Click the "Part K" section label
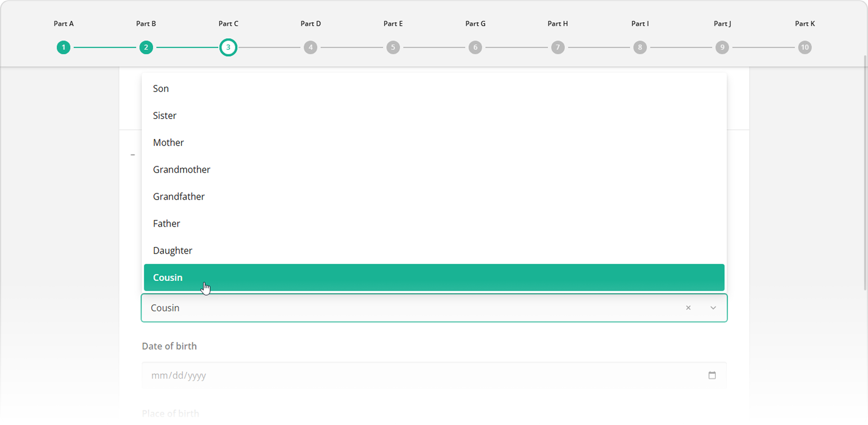 coord(804,24)
